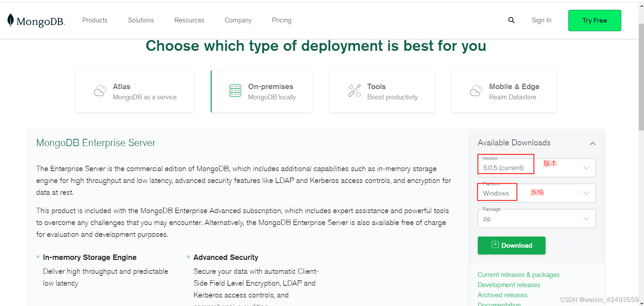The image size is (644, 306).
Task: Open the Archived releases link
Action: 503,295
